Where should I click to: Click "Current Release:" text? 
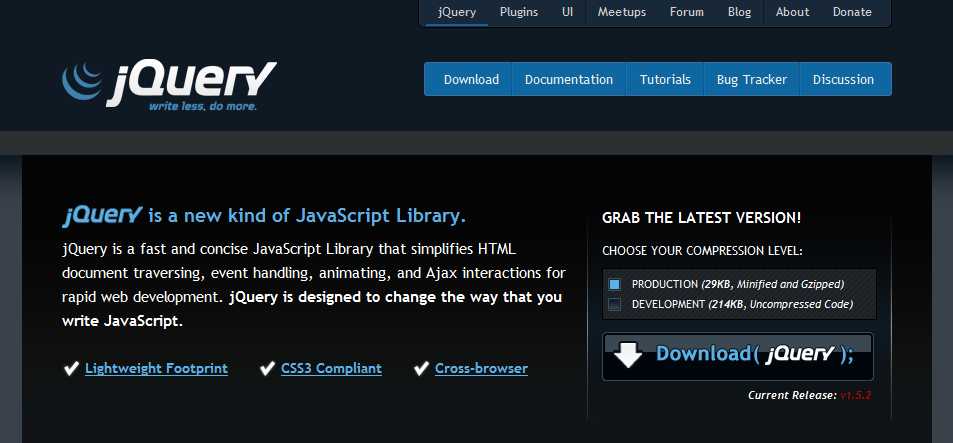(792, 395)
